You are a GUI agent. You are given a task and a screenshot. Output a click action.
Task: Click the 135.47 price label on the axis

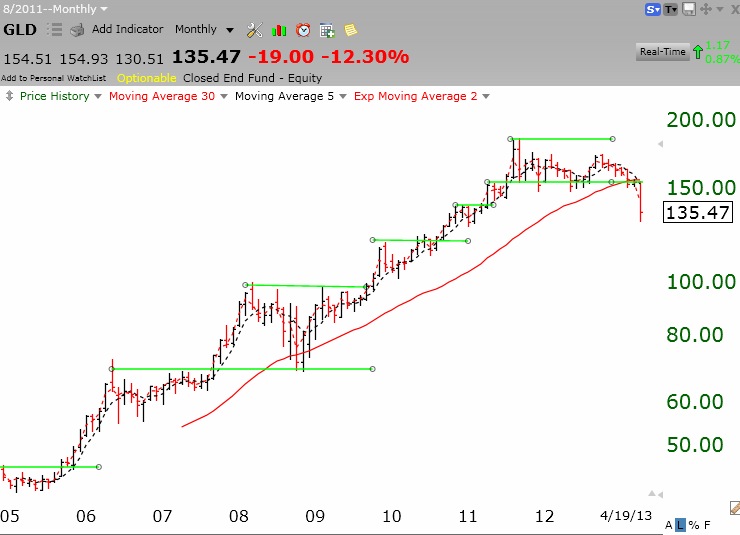coord(697,212)
